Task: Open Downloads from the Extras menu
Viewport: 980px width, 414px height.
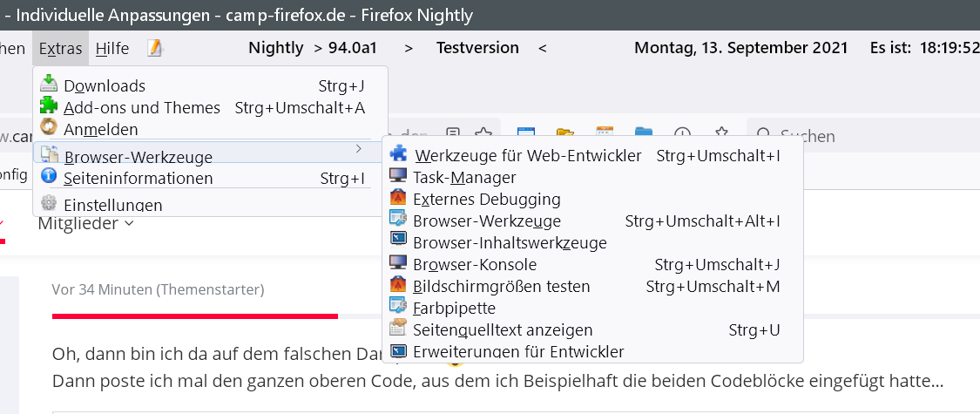Action: click(105, 85)
